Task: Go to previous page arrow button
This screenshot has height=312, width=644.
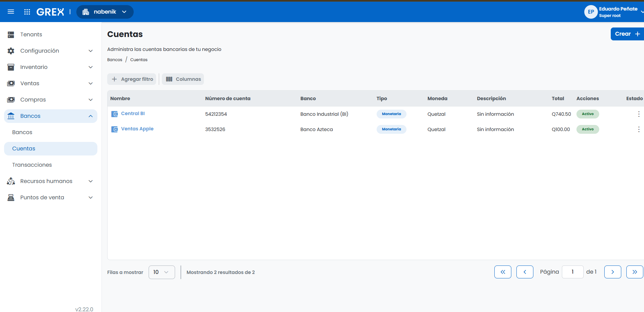Action: (x=525, y=272)
